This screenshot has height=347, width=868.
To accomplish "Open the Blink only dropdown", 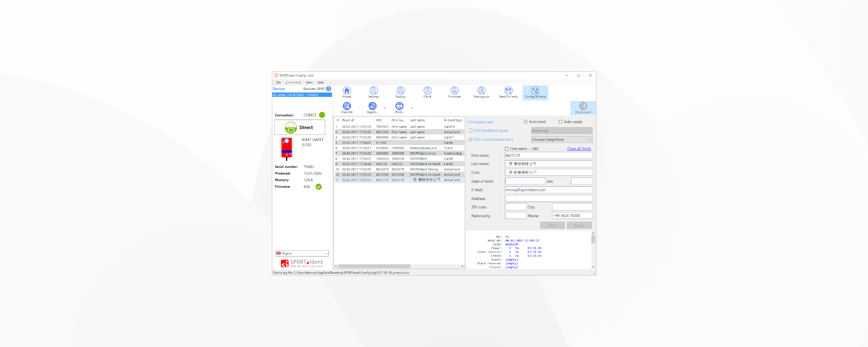I will [561, 131].
